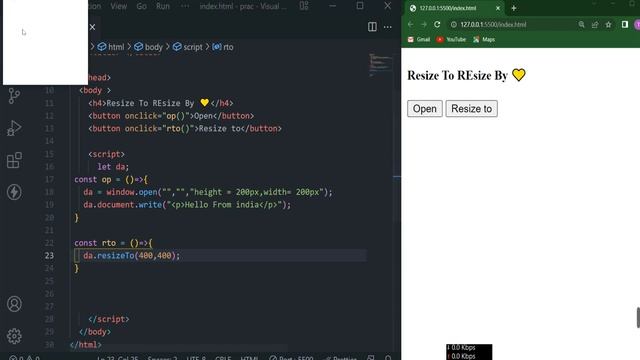Select script in breadcrumb path
Image resolution: width=640 pixels, height=360 pixels.
point(187,47)
